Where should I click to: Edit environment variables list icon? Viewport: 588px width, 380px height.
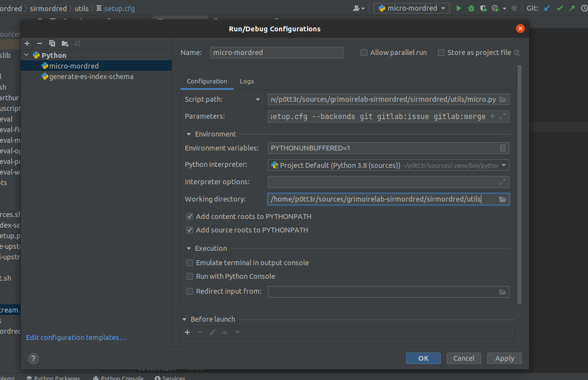tap(503, 148)
